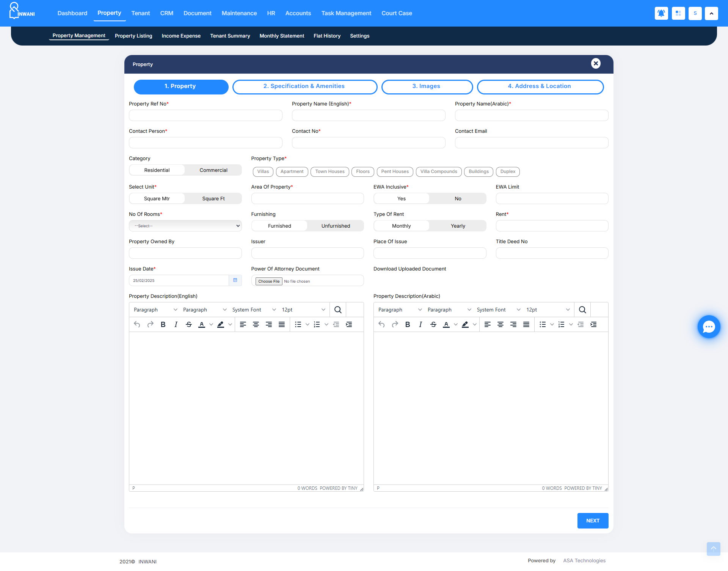Click search icon in English editor toolbar
This screenshot has width=728, height=571.
point(338,310)
